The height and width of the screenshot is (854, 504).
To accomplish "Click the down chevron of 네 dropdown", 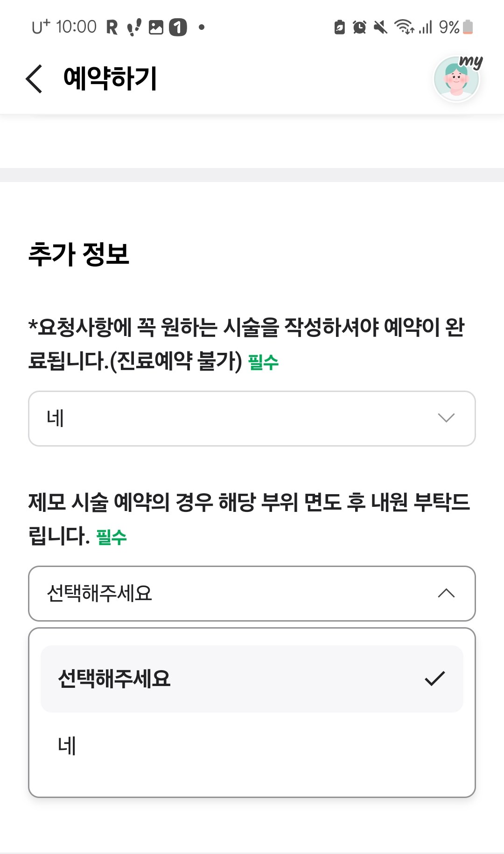I will coord(447,418).
